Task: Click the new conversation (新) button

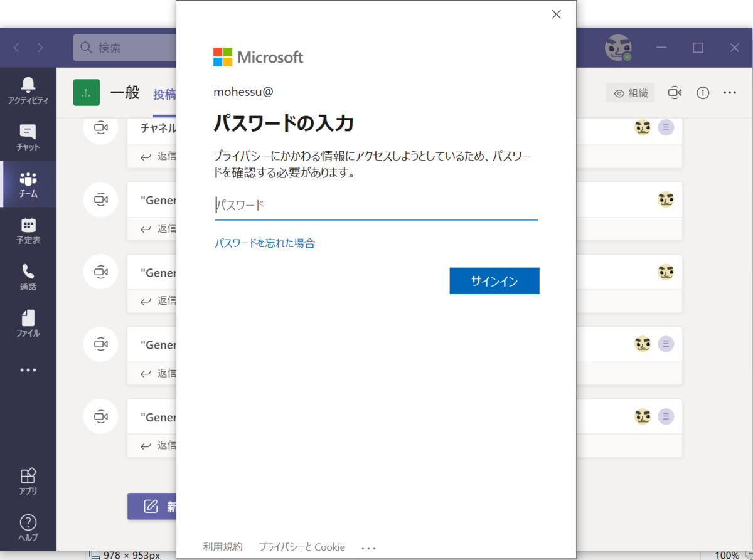Action: (152, 506)
